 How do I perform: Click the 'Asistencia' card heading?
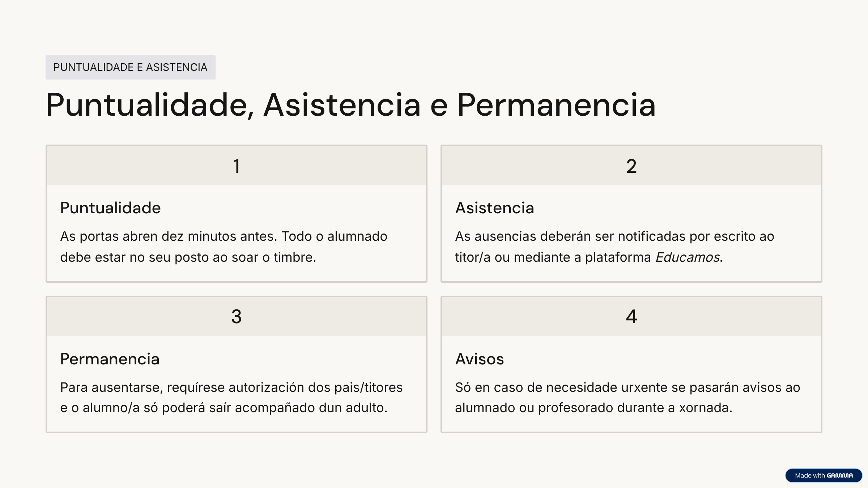click(494, 208)
